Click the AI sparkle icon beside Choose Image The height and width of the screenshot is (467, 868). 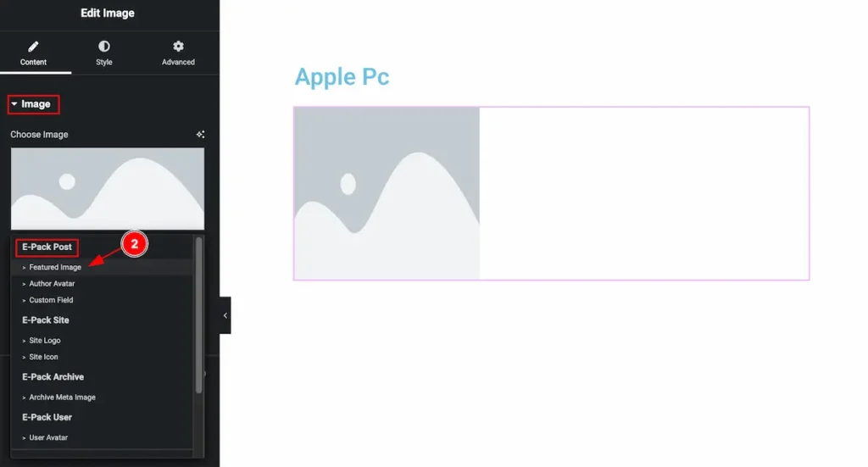coord(200,135)
